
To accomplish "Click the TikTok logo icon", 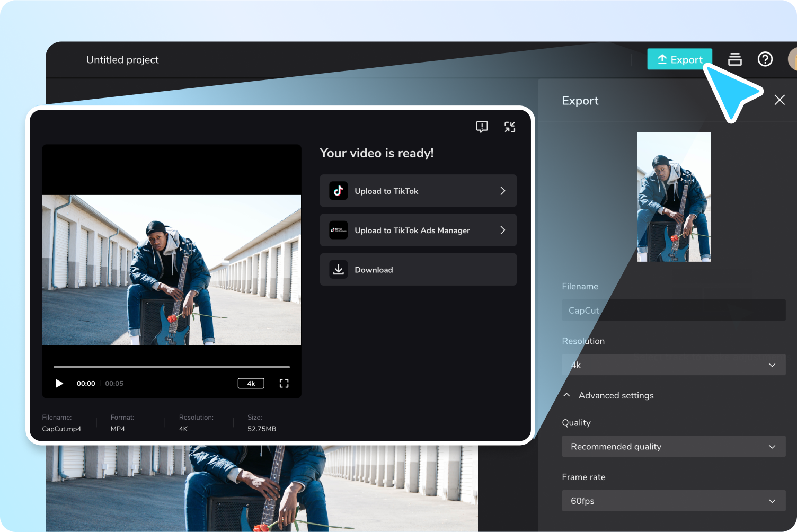I will point(339,191).
